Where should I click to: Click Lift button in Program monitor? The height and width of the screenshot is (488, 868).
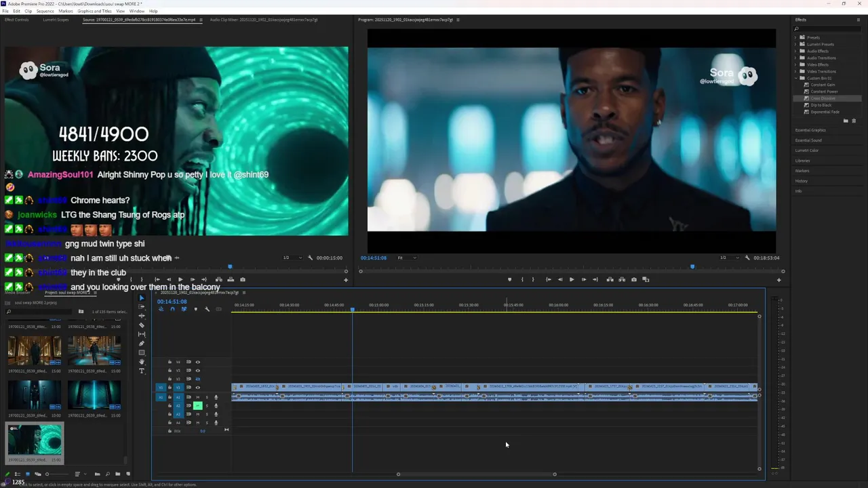click(610, 279)
